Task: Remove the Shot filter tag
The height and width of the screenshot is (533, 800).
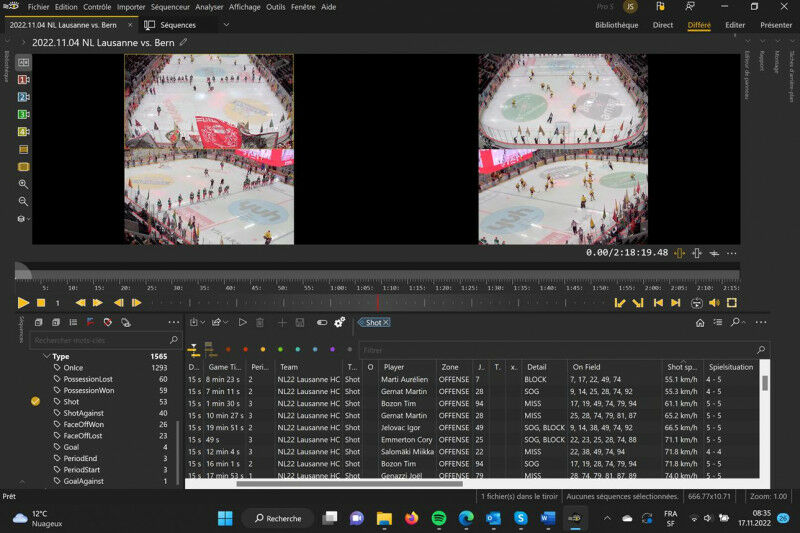Action: click(386, 322)
